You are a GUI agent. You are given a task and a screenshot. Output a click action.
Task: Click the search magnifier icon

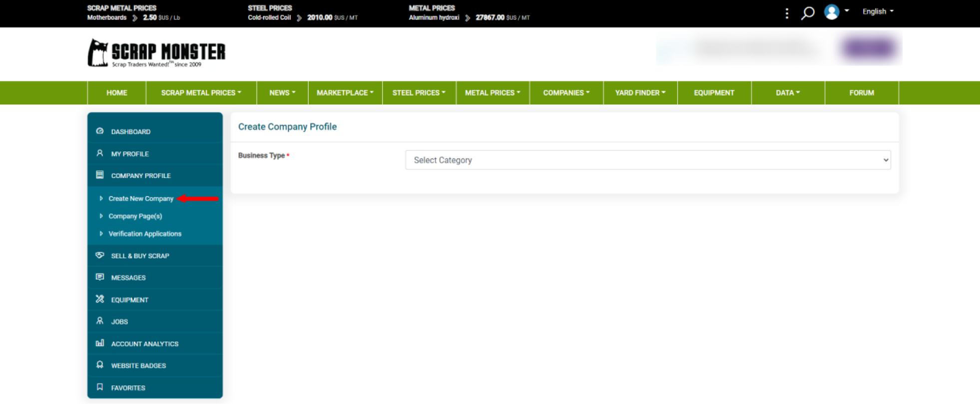point(807,12)
